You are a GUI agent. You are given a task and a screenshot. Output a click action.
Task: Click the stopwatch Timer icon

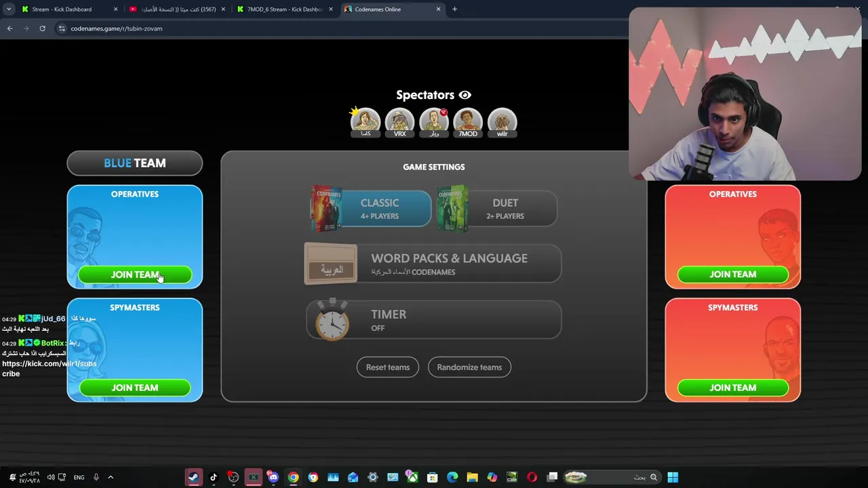click(x=332, y=320)
